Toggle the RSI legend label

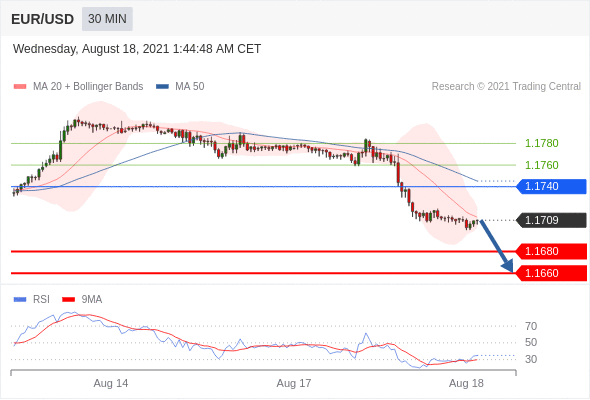[x=41, y=300]
